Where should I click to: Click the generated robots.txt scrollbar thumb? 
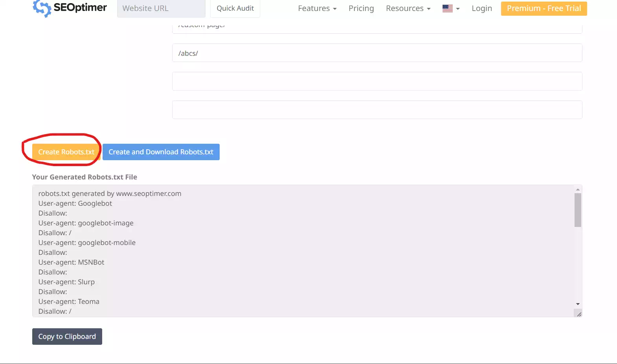coord(578,210)
